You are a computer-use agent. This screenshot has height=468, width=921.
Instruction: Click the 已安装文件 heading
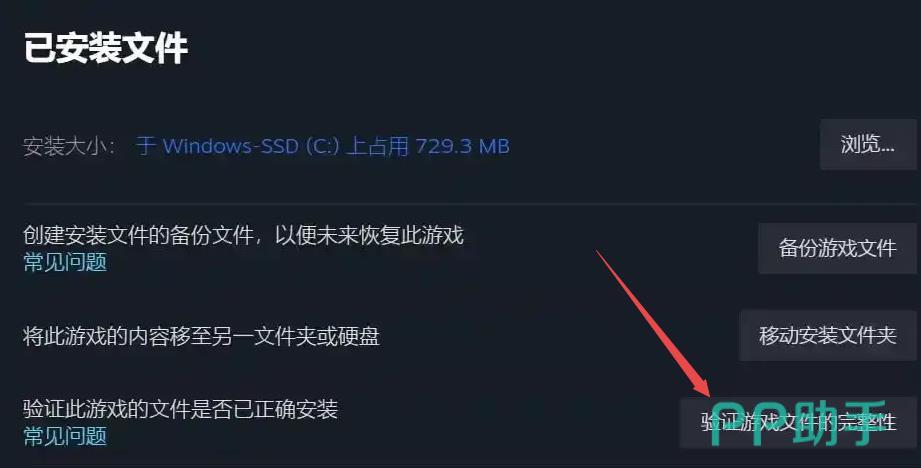coord(106,48)
